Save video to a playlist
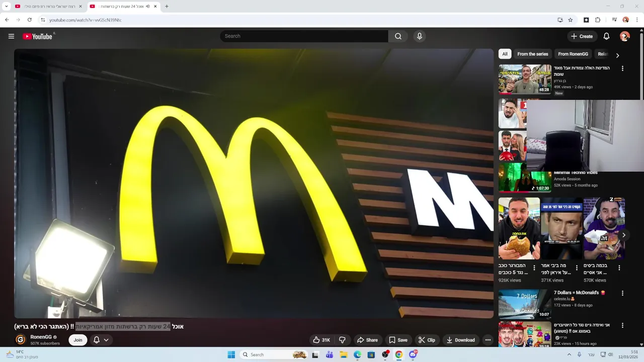The width and height of the screenshot is (644, 362). 398,340
